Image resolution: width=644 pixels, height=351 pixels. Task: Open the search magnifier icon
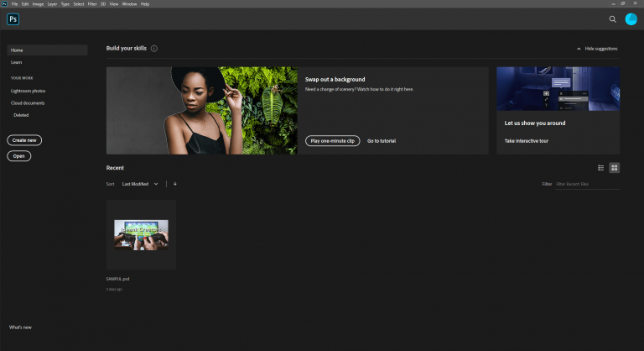pos(612,19)
